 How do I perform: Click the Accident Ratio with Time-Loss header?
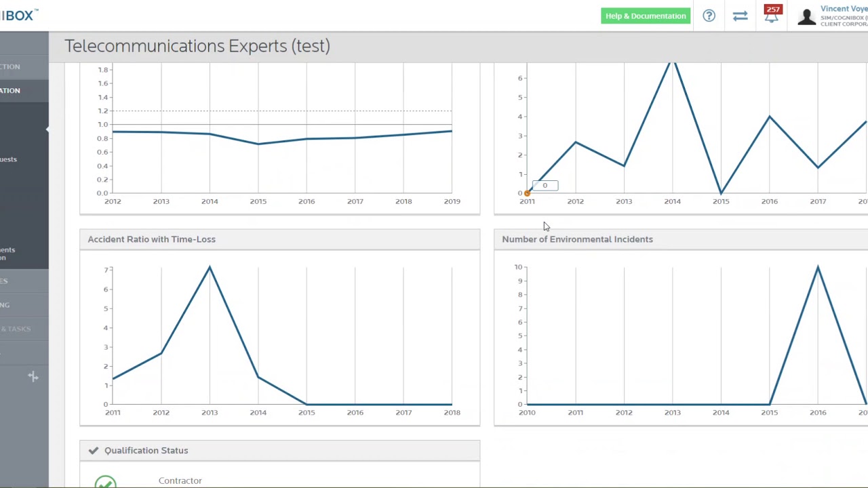[151, 239]
